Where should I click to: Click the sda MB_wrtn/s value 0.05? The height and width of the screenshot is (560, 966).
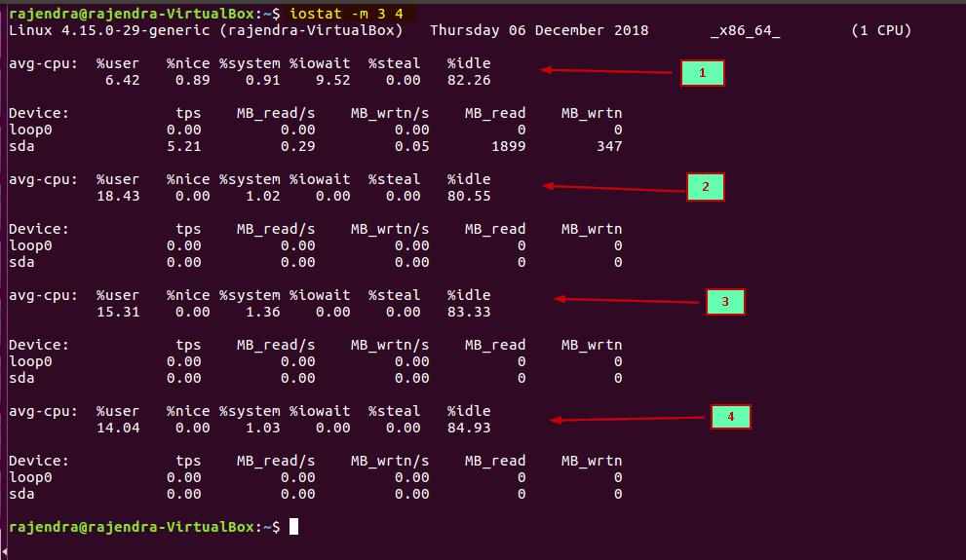tap(412, 146)
